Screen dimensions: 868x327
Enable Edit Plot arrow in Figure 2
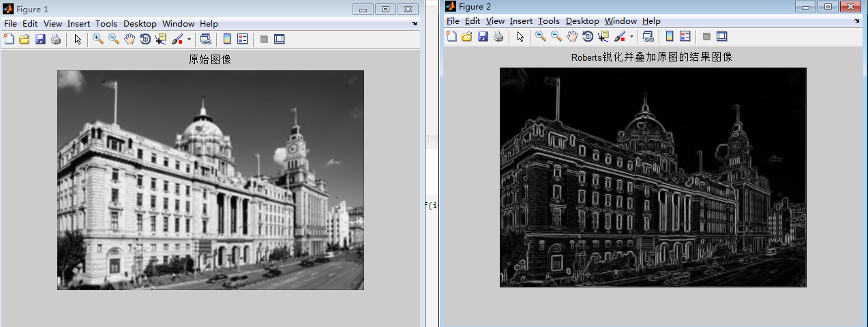pyautogui.click(x=520, y=37)
